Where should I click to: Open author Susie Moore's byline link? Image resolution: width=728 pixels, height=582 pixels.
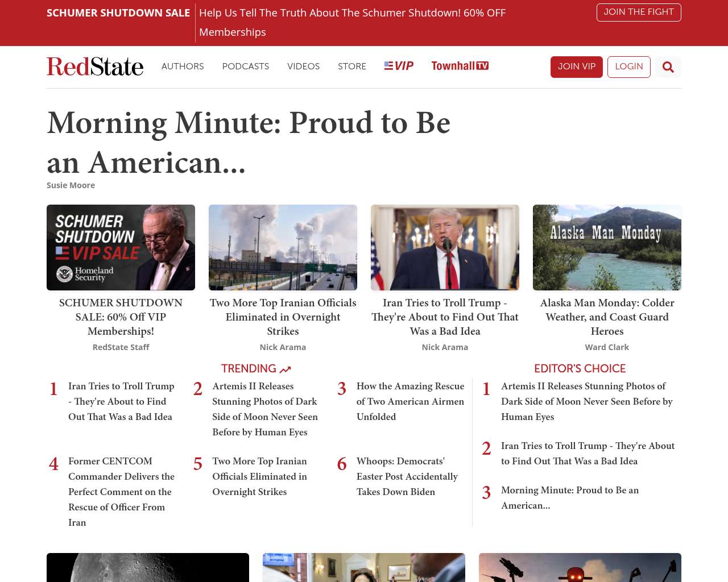pyautogui.click(x=71, y=185)
